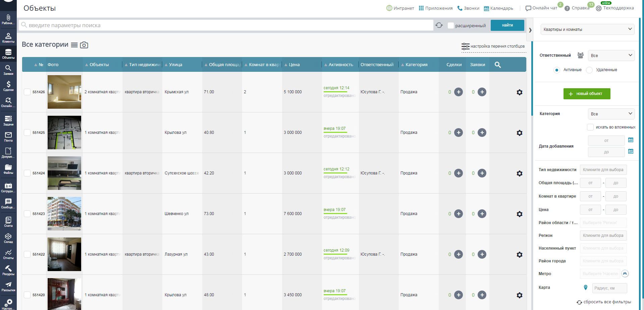
Task: Select checkbox for object 551422
Action: pyautogui.click(x=27, y=254)
